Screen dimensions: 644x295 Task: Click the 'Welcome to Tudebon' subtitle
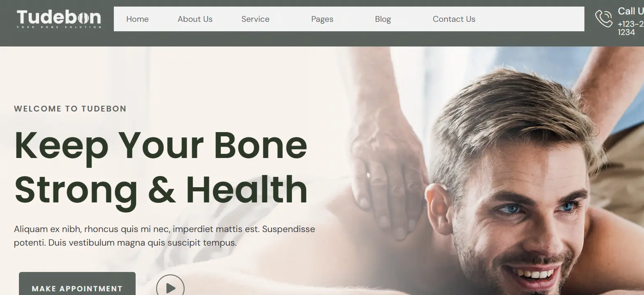(70, 109)
